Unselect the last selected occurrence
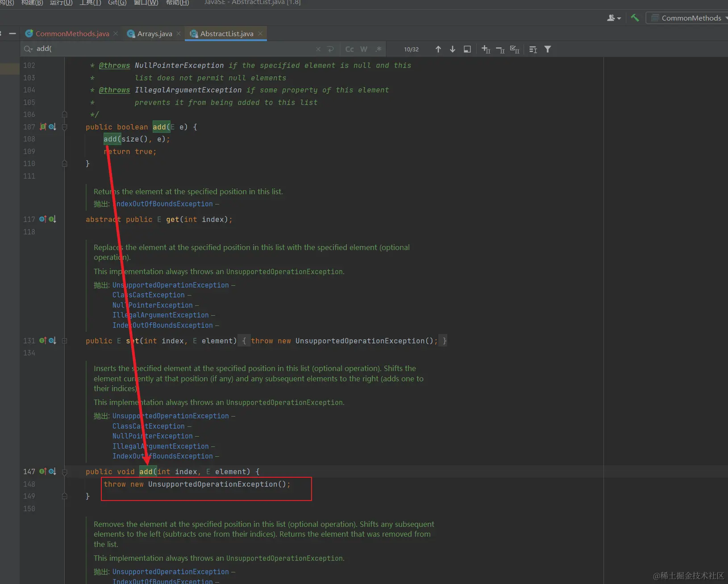 coord(500,49)
